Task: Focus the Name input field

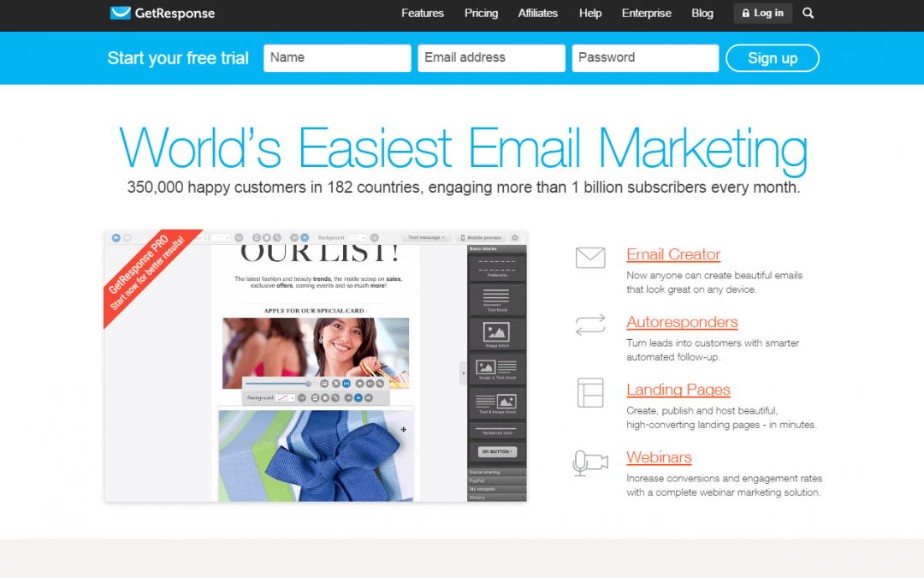Action: point(337,58)
